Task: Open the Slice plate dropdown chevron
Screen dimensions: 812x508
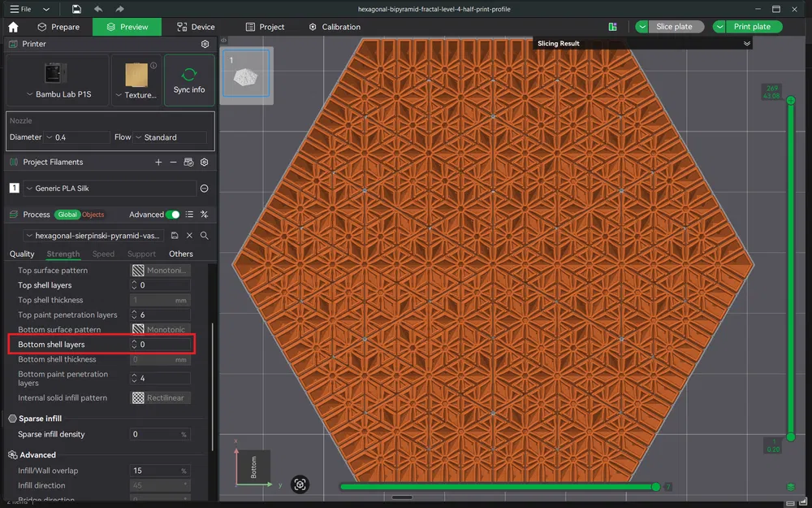Action: [641, 26]
